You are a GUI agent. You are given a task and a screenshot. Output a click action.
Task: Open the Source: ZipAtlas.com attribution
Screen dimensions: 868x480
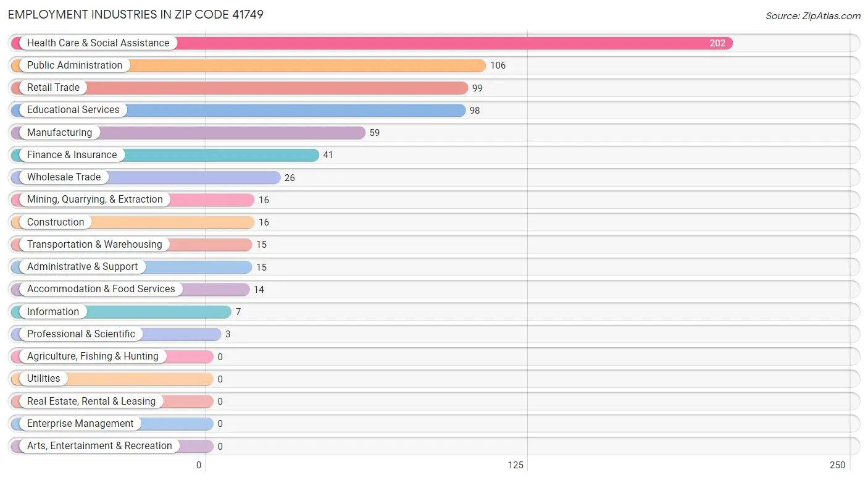(813, 16)
